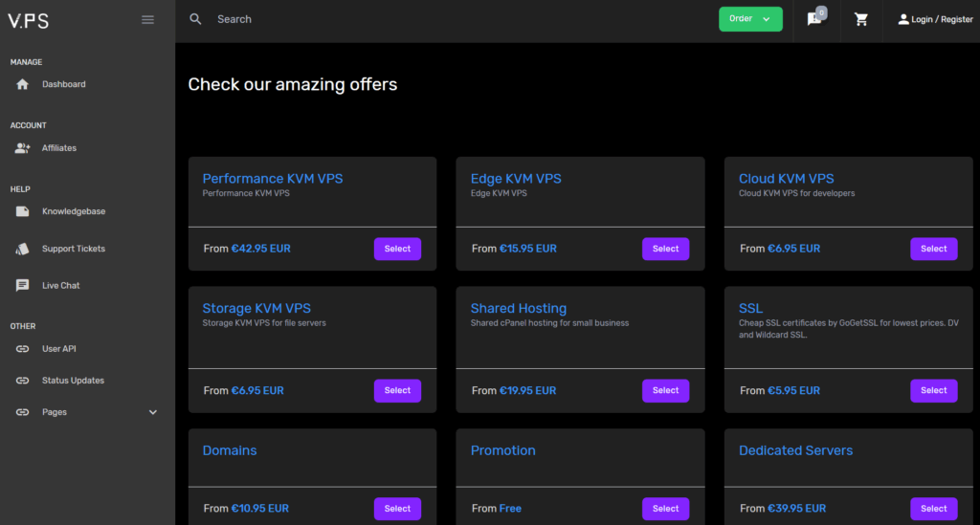Open the notifications chat bubble icon
Screen dimensions: 980x525
coord(815,19)
